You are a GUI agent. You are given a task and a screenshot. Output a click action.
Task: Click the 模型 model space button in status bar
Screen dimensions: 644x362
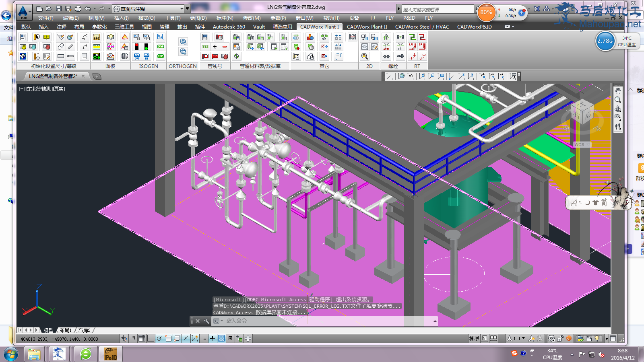(x=474, y=339)
